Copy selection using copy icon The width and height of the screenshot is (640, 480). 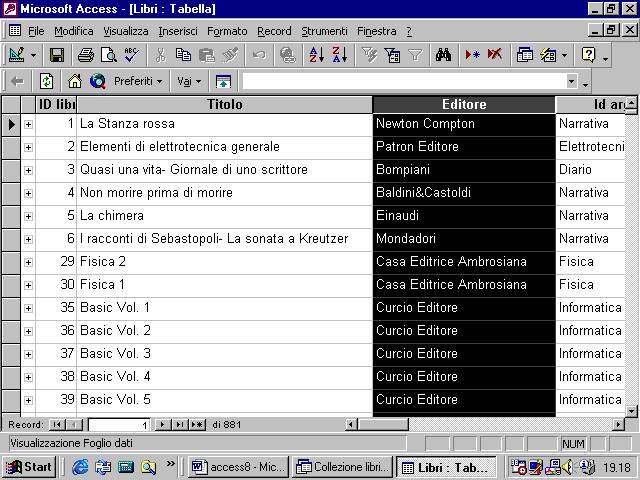pyautogui.click(x=183, y=55)
